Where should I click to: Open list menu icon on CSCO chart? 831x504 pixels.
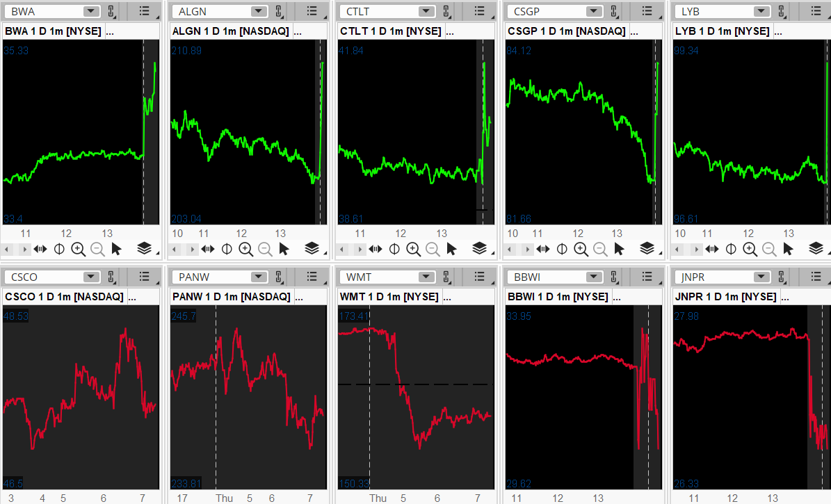pyautogui.click(x=144, y=277)
